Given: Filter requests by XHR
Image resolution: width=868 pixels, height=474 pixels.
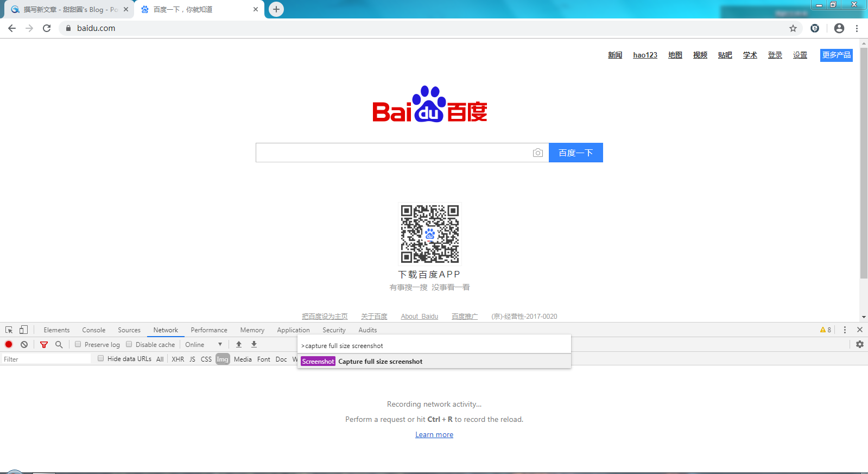Looking at the screenshot, I should coord(178,359).
